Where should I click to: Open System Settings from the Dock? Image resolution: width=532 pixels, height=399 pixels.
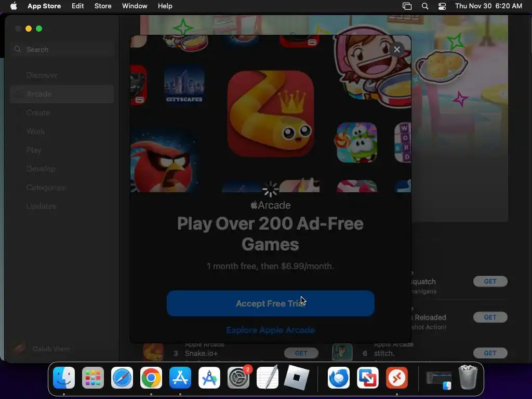[x=238, y=378]
